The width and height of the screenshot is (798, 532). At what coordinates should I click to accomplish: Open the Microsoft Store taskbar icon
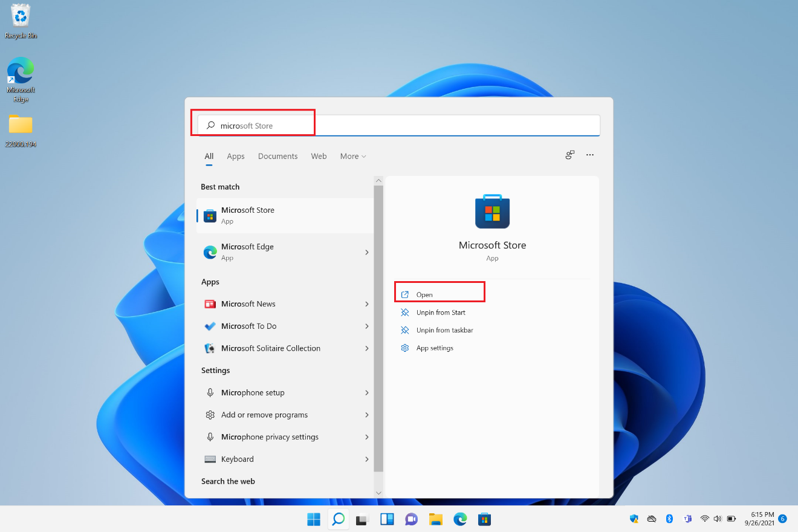point(484,519)
